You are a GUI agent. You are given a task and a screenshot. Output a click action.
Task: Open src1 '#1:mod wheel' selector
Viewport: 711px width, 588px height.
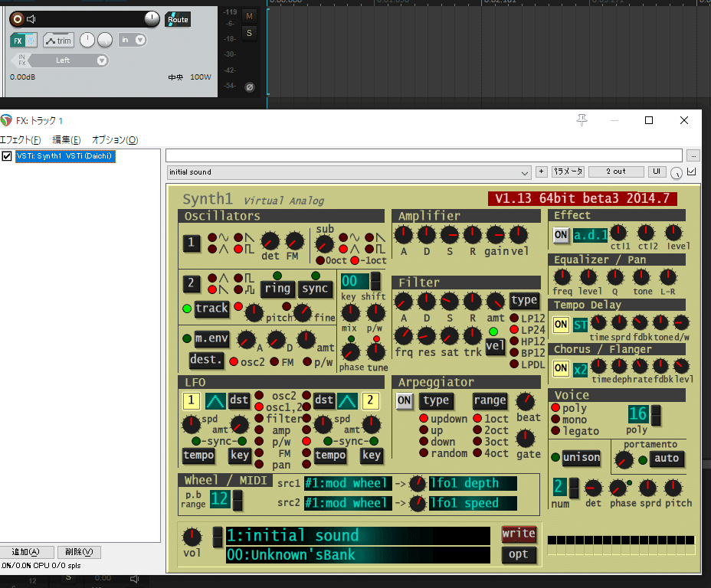348,483
